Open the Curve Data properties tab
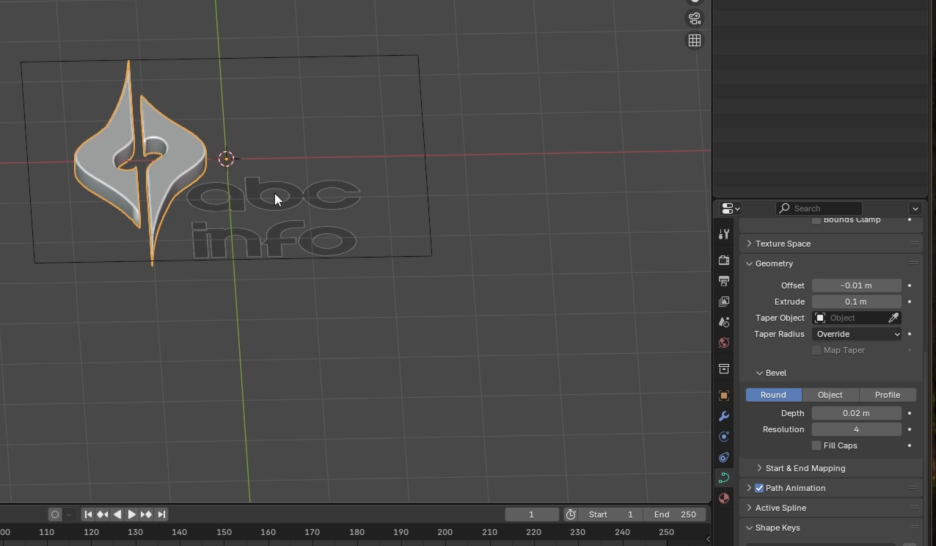This screenshot has height=546, width=936. [724, 477]
